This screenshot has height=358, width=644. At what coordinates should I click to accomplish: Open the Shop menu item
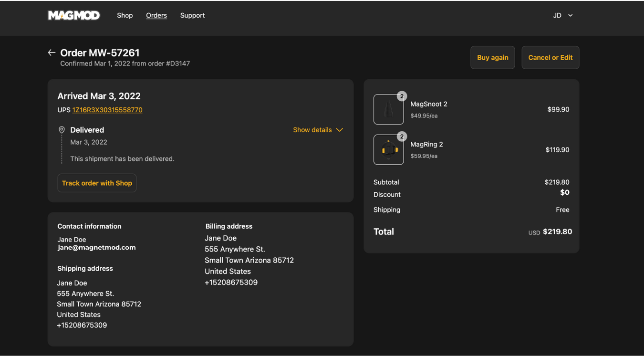[125, 15]
